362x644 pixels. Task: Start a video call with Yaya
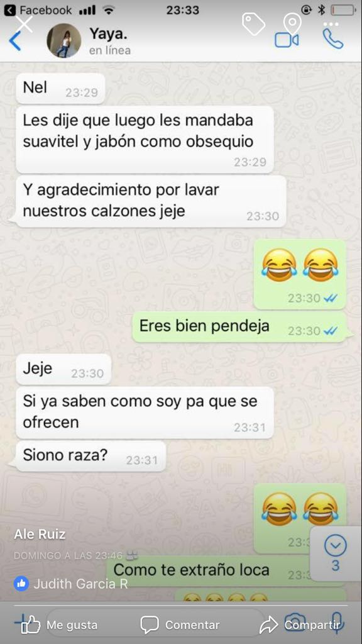pyautogui.click(x=287, y=40)
